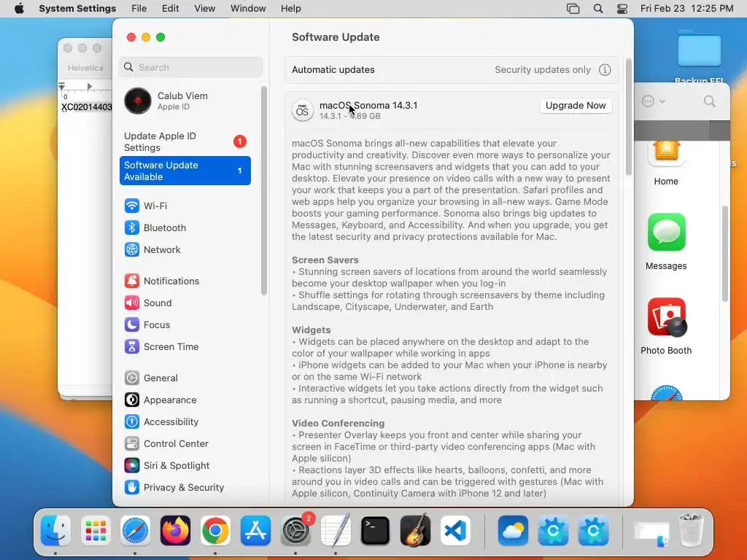Image resolution: width=747 pixels, height=560 pixels.
Task: Click Stage Manager icon in menu bar
Action: point(573,9)
